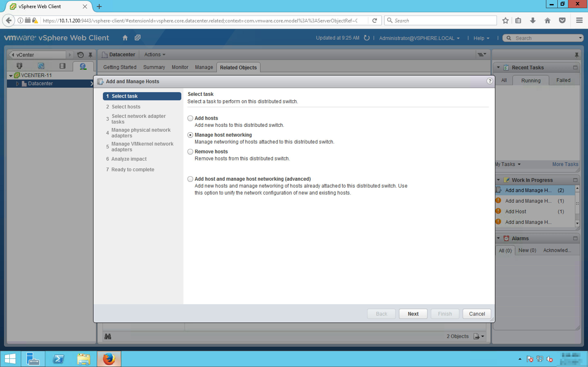588x367 pixels.
Task: Click the Next button
Action: coord(413,314)
